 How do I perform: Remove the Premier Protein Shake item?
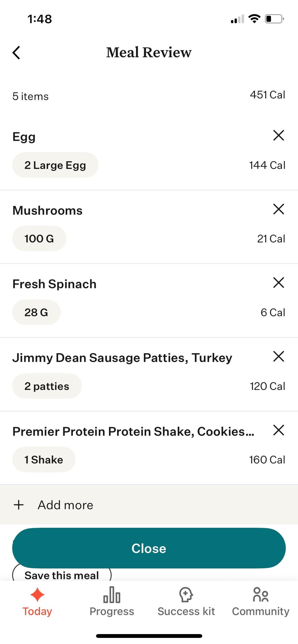coord(278,430)
